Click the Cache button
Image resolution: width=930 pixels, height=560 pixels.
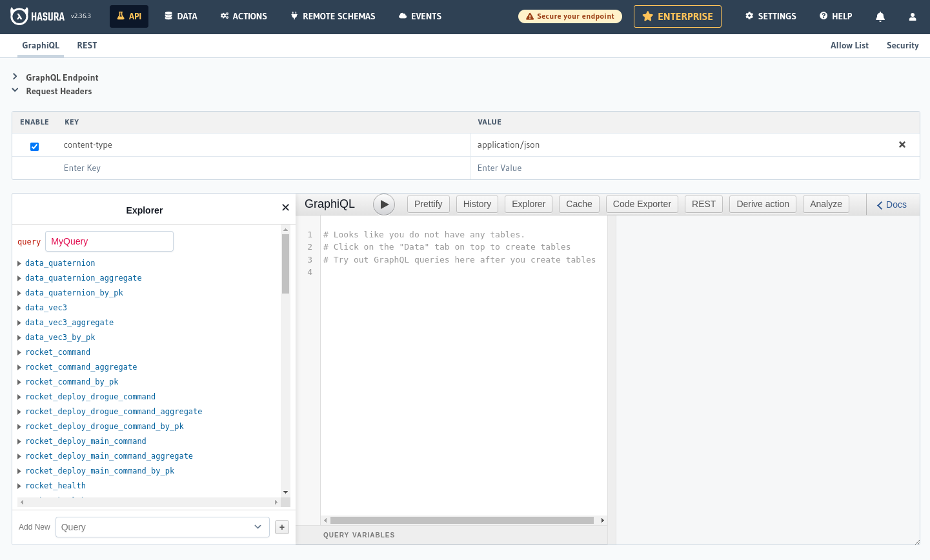(579, 204)
